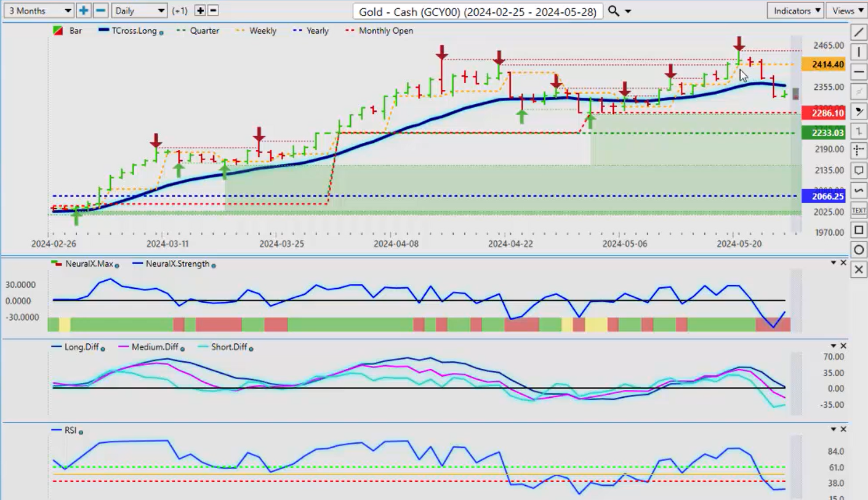Select the horizontal line drawing tool
This screenshot has height=500, width=868.
coord(859,72)
